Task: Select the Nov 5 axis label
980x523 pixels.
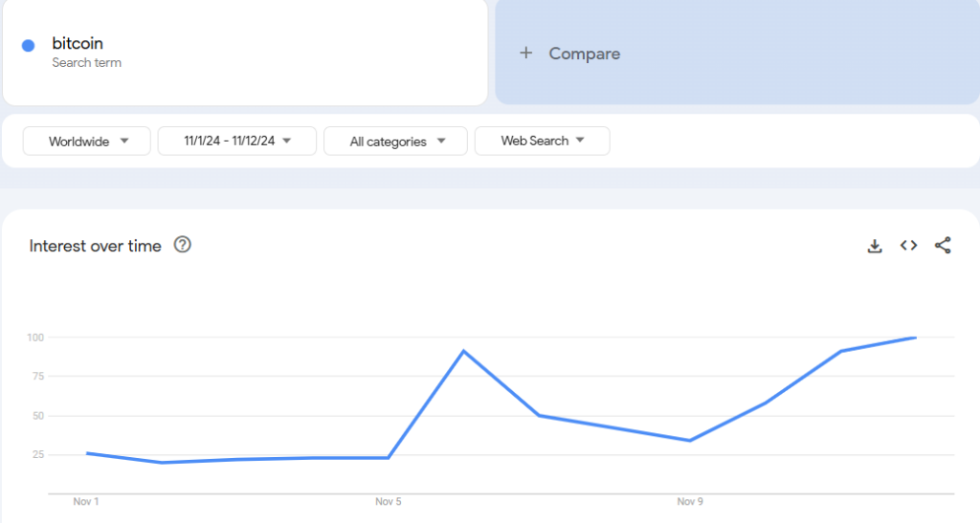Action: click(x=389, y=502)
